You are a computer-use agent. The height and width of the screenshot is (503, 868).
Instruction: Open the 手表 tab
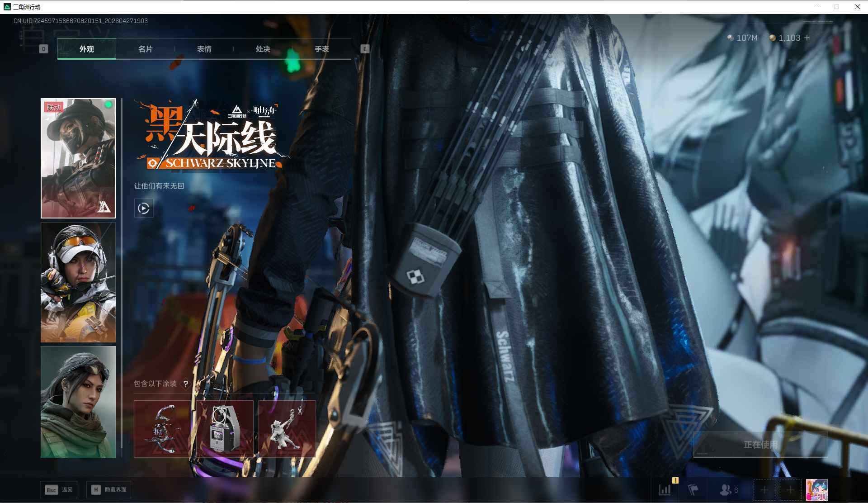pyautogui.click(x=321, y=49)
